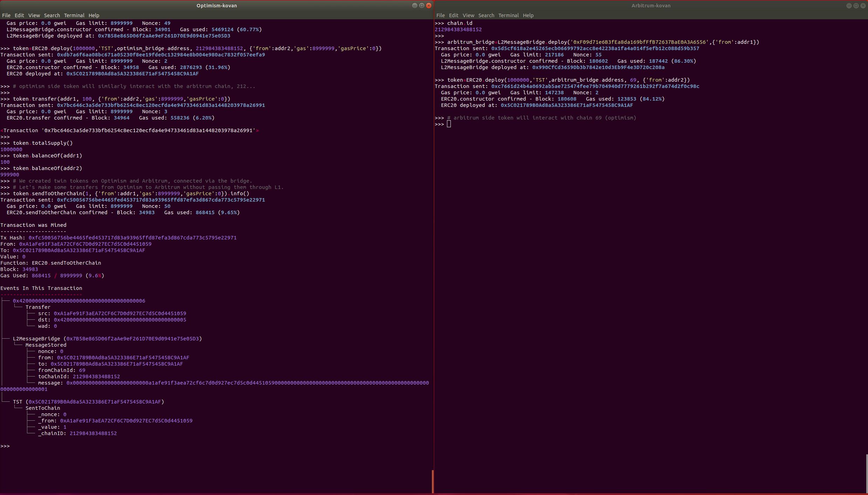Click totalSupply output 1000000
This screenshot has width=868, height=495.
point(11,149)
